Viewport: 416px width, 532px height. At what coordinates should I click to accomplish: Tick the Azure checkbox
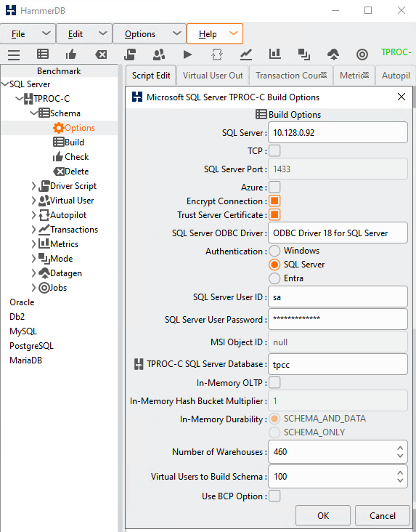[x=274, y=187]
